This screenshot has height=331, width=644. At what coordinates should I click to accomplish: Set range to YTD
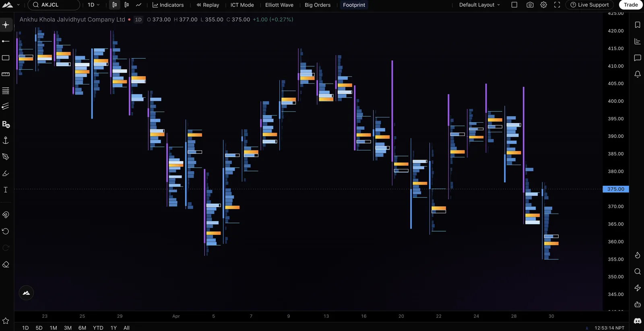pyautogui.click(x=98, y=328)
